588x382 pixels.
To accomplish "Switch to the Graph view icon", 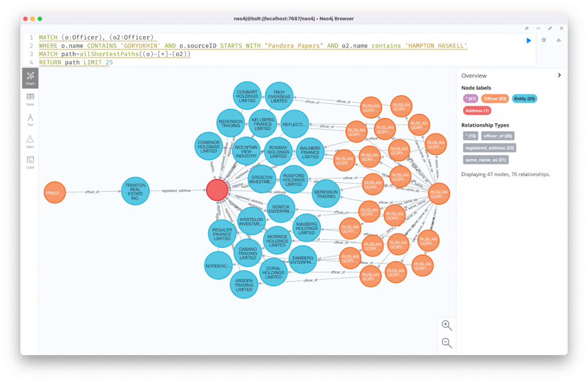I will 30,79.
